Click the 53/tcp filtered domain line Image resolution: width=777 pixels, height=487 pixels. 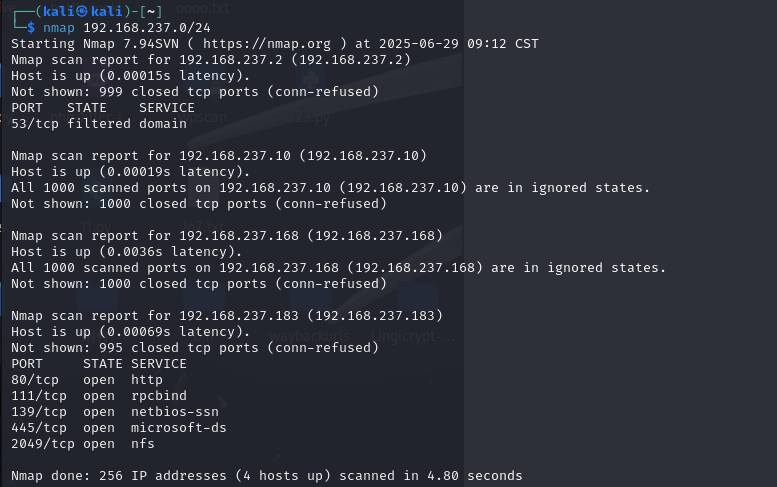point(98,124)
